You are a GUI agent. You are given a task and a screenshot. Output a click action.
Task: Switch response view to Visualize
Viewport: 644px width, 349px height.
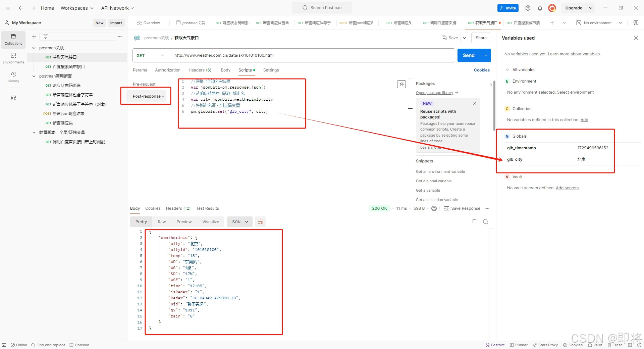[211, 222]
